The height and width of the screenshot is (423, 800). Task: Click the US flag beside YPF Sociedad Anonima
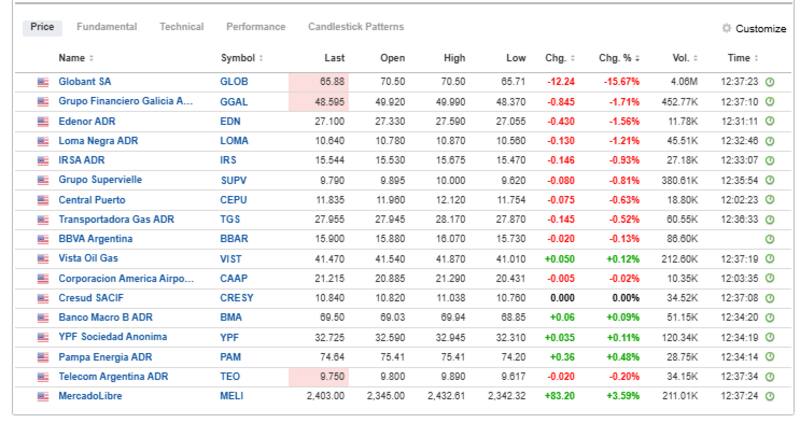point(43,337)
